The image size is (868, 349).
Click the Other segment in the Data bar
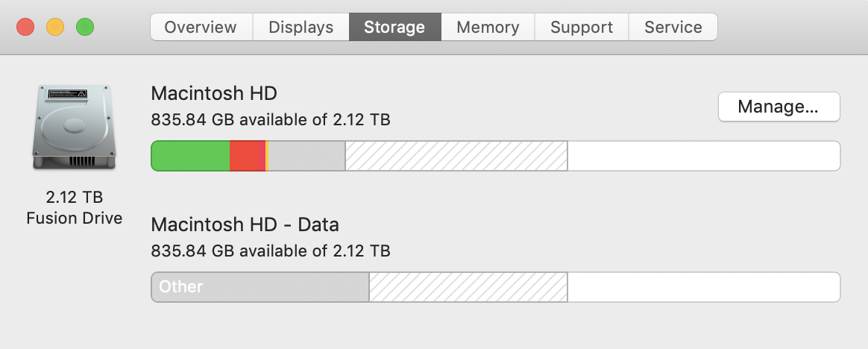260,287
